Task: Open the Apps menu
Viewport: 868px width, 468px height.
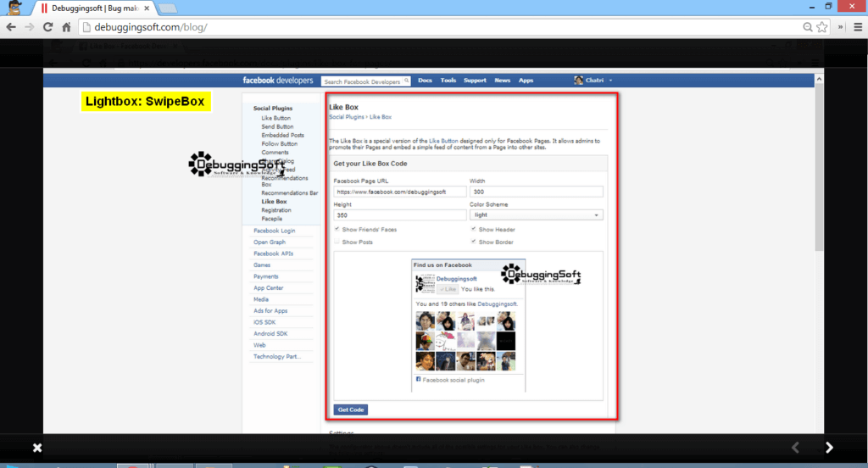Action: point(526,81)
